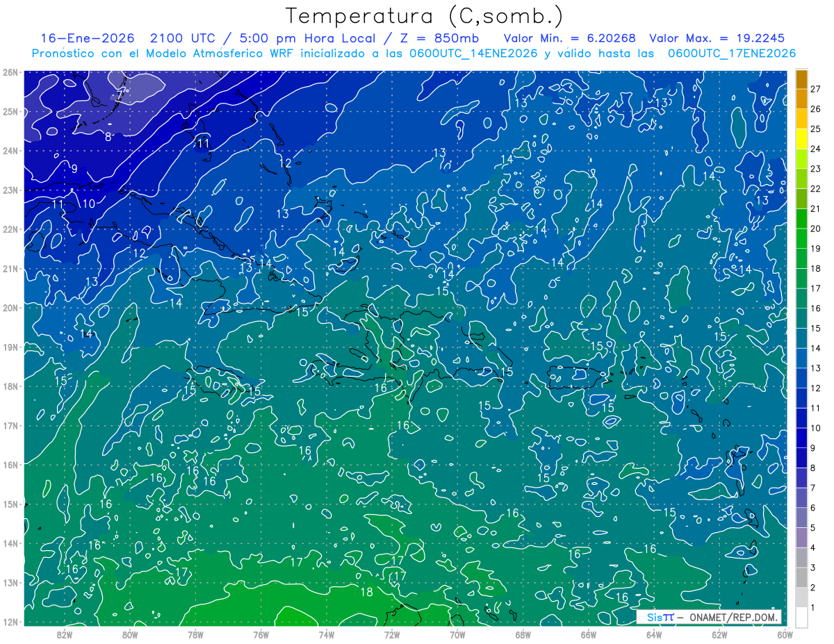The image size is (834, 644).
Task: Pick the colorbar swatch between 9 and 10
Action: point(801,437)
